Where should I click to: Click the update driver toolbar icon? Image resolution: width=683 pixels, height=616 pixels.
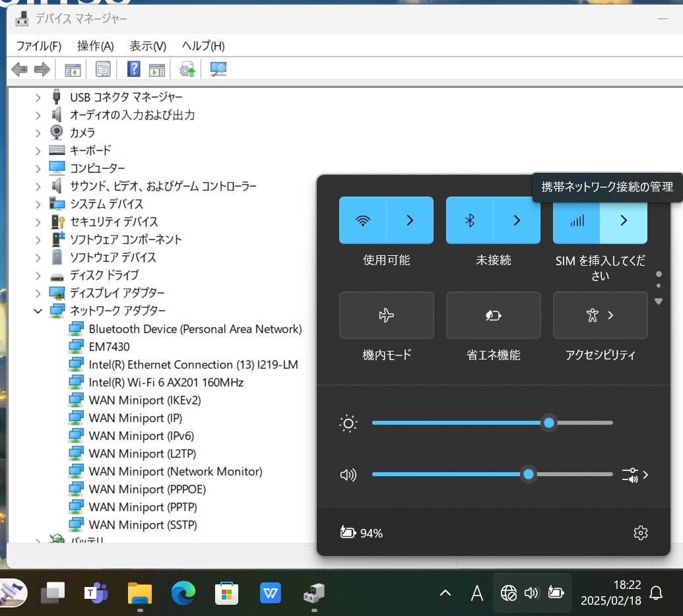pos(187,69)
